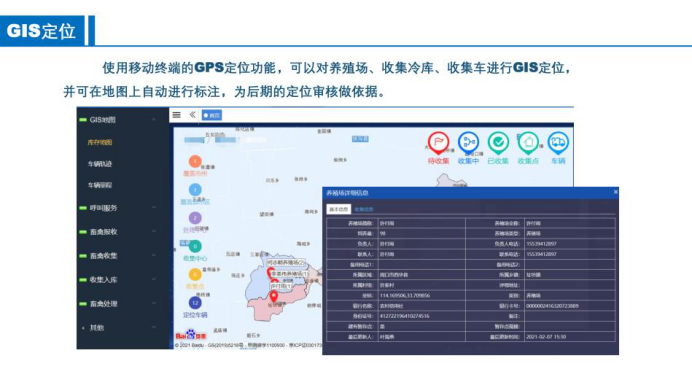Collapse the GIS地图 sidebar section

tap(154, 120)
